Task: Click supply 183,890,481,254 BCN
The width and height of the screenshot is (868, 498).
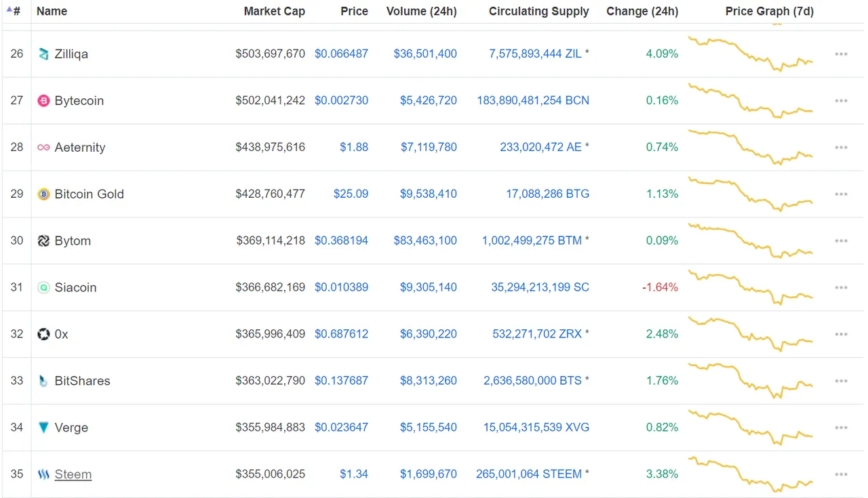Action: click(x=533, y=100)
